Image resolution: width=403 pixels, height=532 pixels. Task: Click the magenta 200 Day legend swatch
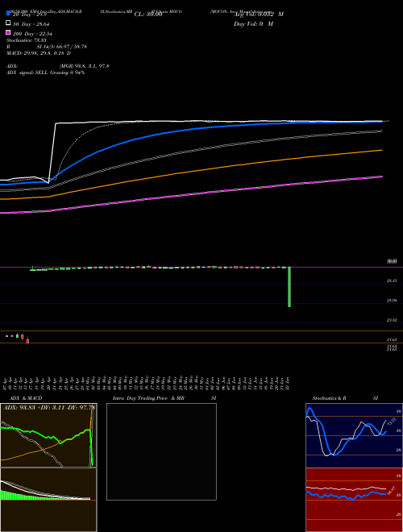[x=8, y=32]
